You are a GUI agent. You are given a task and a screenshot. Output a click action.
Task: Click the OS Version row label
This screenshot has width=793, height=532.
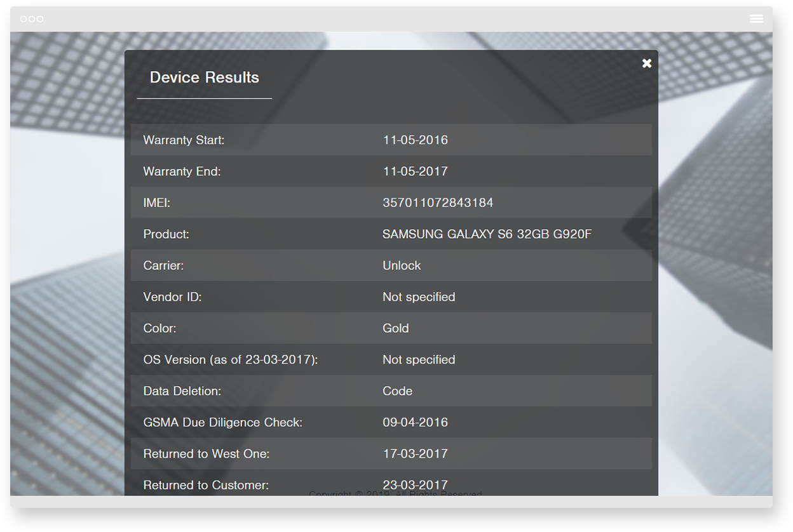tap(230, 359)
